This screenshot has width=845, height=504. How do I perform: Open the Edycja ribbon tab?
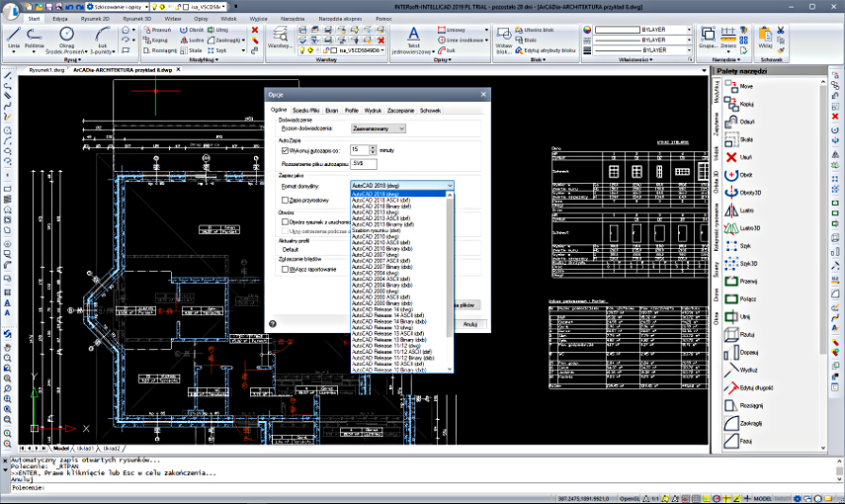[x=60, y=19]
